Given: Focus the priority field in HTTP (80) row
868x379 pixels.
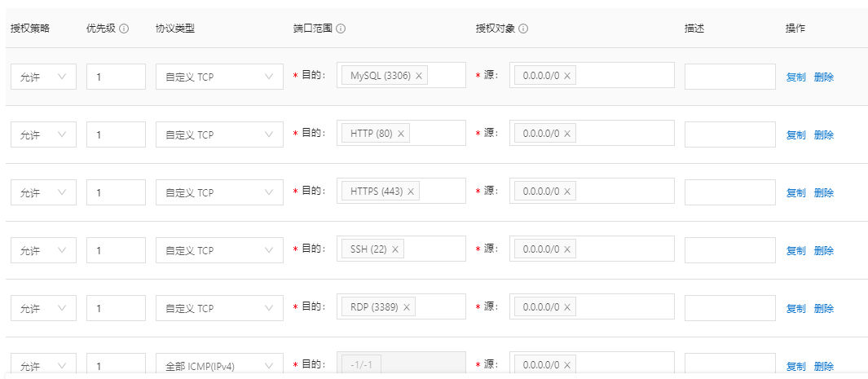Looking at the screenshot, I should 117,134.
